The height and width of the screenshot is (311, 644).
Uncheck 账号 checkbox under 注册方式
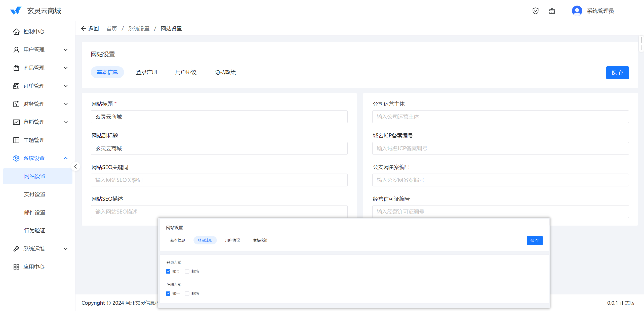[168, 293]
